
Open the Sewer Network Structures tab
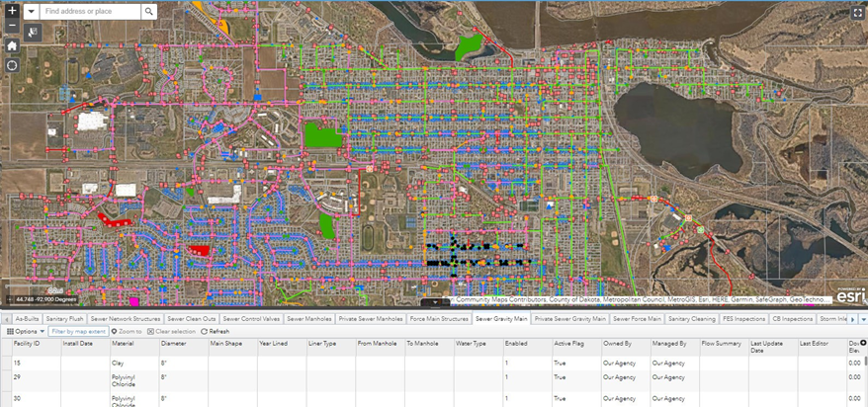[x=126, y=319]
